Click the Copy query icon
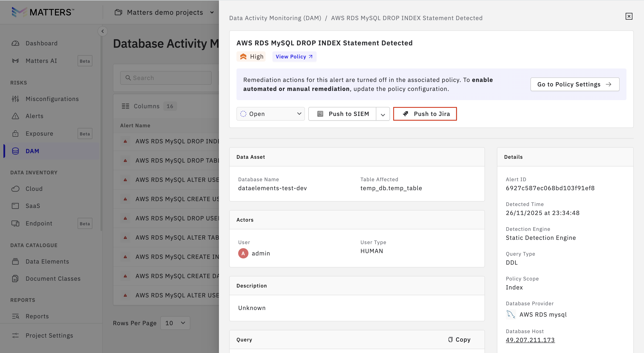Screen dimensions: 644x353 450,340
